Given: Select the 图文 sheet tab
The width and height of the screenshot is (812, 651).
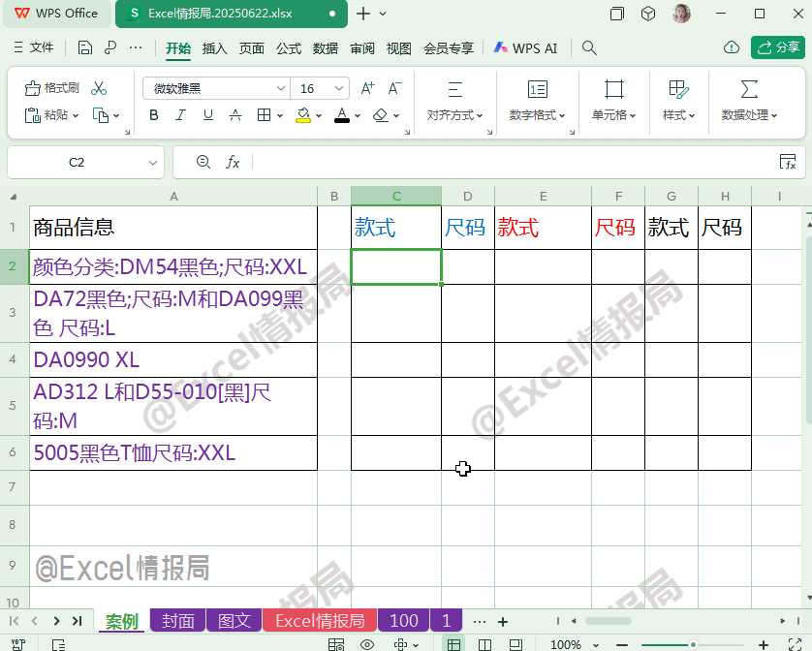Looking at the screenshot, I should tap(234, 620).
